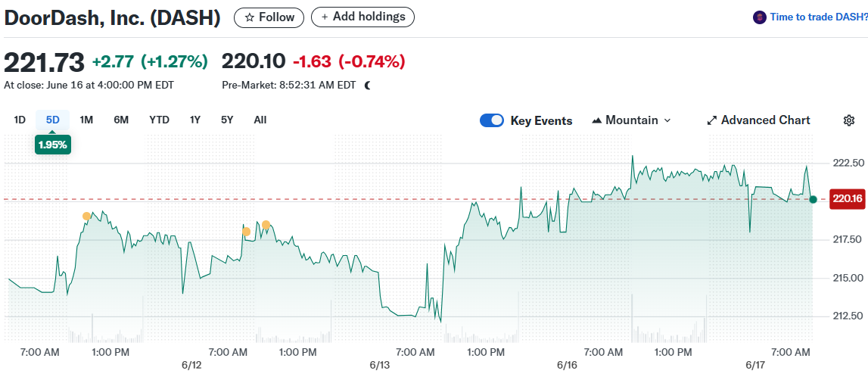Screen dimensions: 868x374
Task: Click the At close June 16 timestamp
Action: (x=89, y=86)
